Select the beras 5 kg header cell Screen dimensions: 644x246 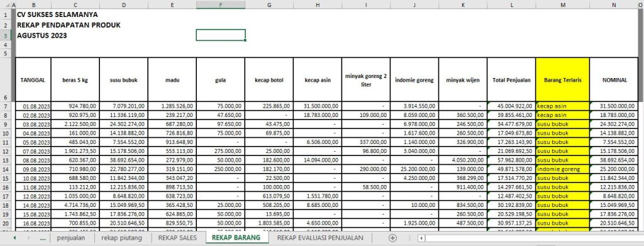[75, 80]
